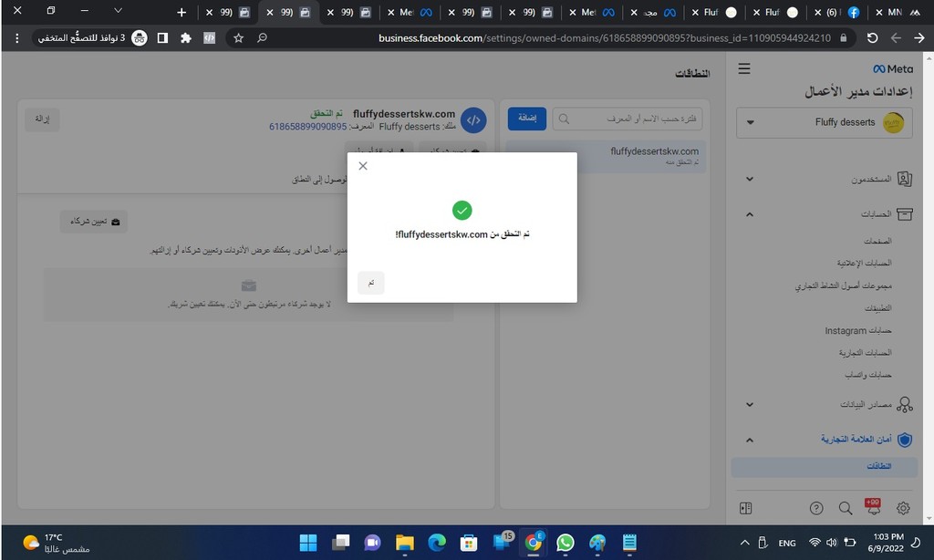934x560 pixels.
Task: Open the hamburger menu beside the Meta logo
Action: pyautogui.click(x=744, y=68)
